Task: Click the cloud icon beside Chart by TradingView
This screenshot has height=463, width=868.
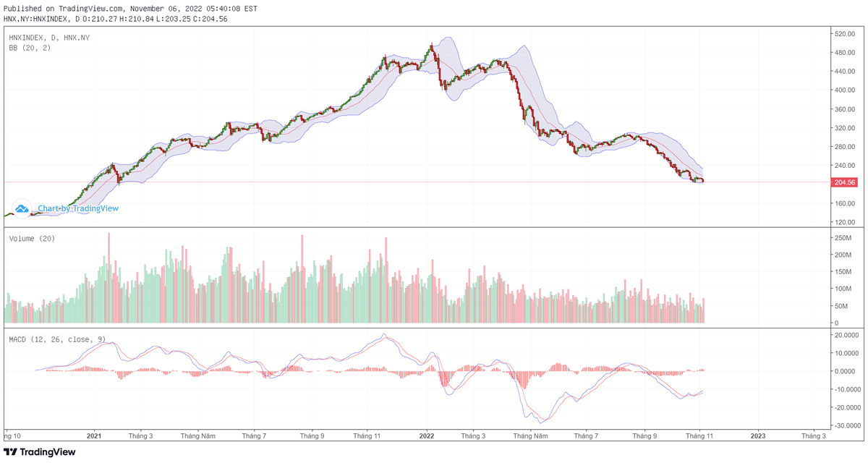Action: (22, 208)
